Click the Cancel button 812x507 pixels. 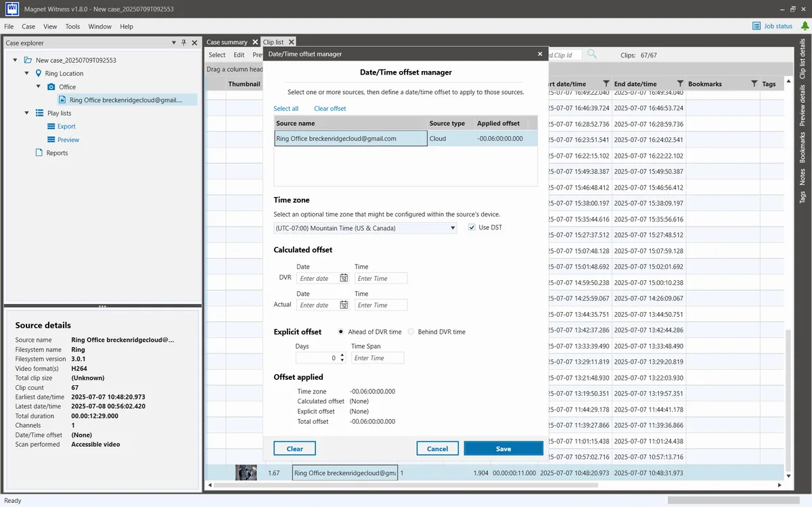pyautogui.click(x=437, y=448)
